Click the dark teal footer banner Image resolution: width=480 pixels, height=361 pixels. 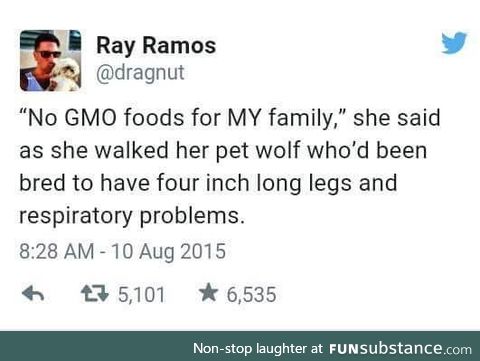coord(240,346)
